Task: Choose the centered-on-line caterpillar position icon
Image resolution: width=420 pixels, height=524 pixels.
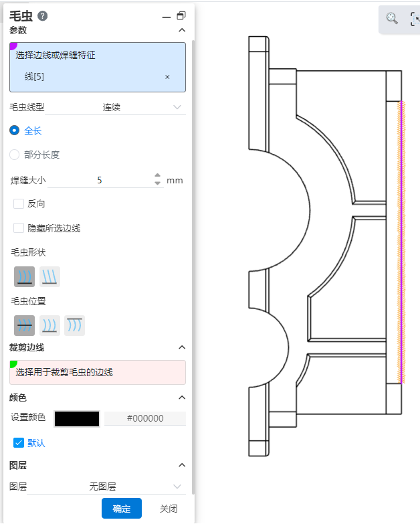Action: pos(25,325)
